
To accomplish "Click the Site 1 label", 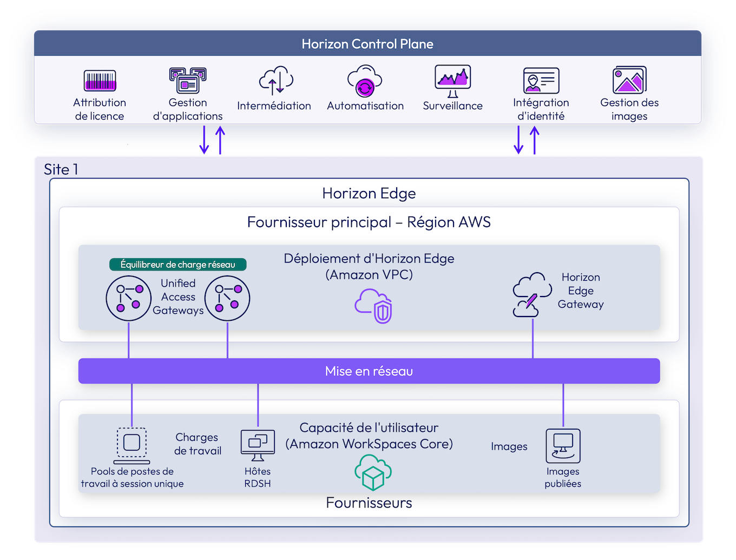I will pyautogui.click(x=61, y=169).
